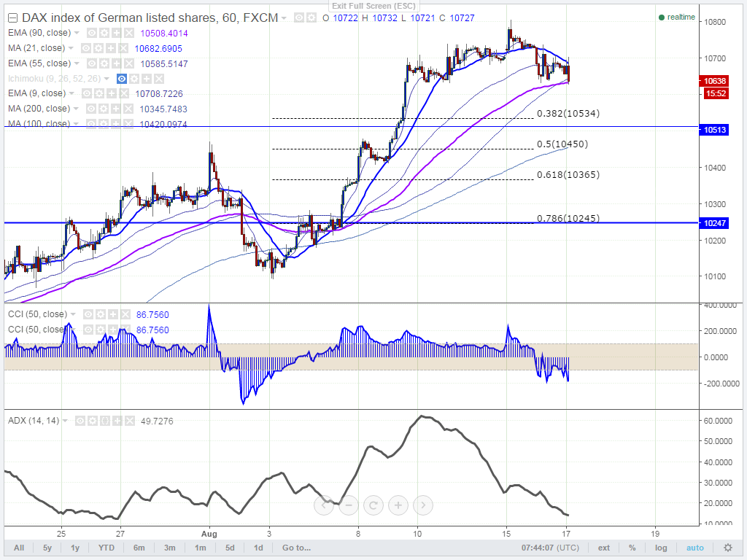Hide the EMA (55, close) line
The width and height of the screenshot is (747, 560).
point(92,63)
